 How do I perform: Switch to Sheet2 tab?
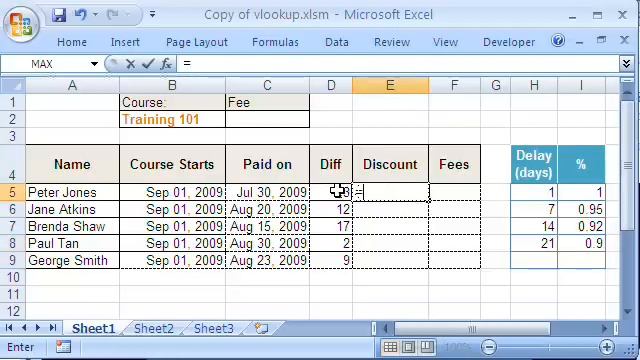(153, 328)
